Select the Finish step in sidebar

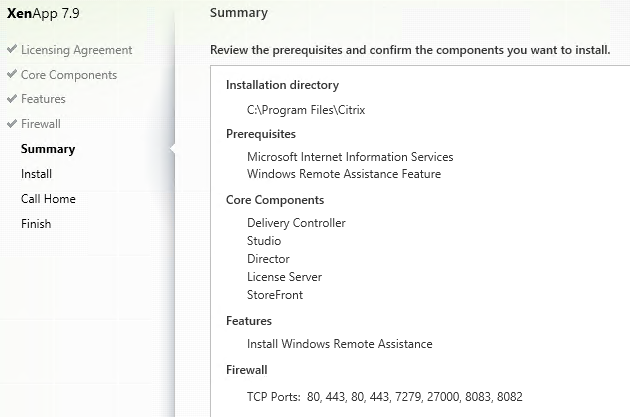pos(36,224)
